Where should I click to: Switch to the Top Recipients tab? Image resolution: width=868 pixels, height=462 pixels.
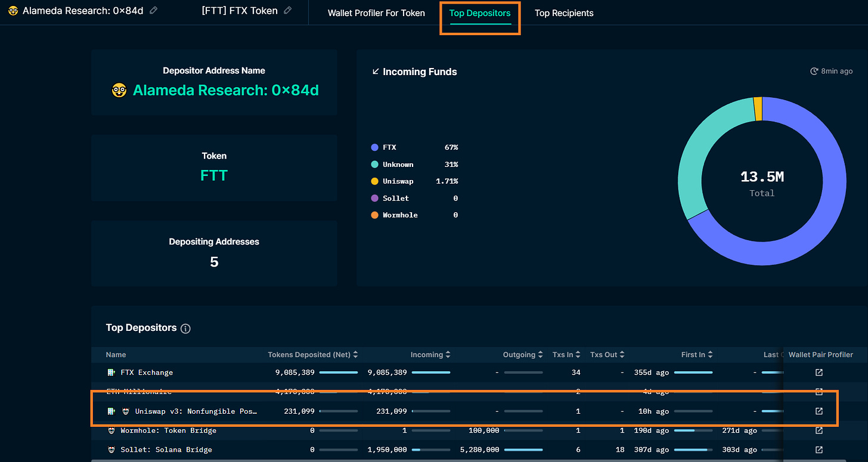click(x=564, y=13)
